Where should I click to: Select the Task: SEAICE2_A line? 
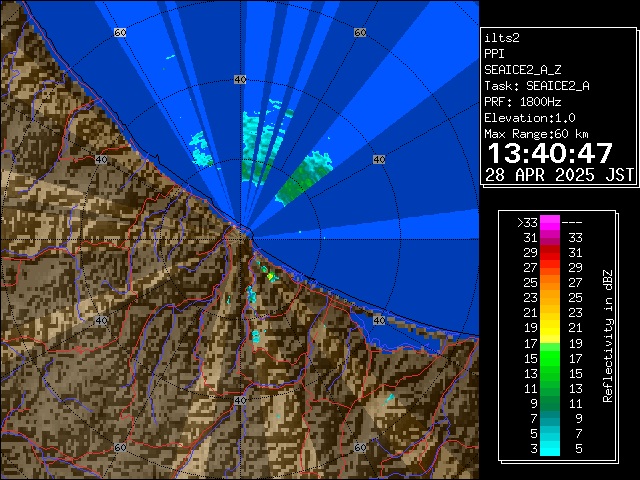(537, 86)
